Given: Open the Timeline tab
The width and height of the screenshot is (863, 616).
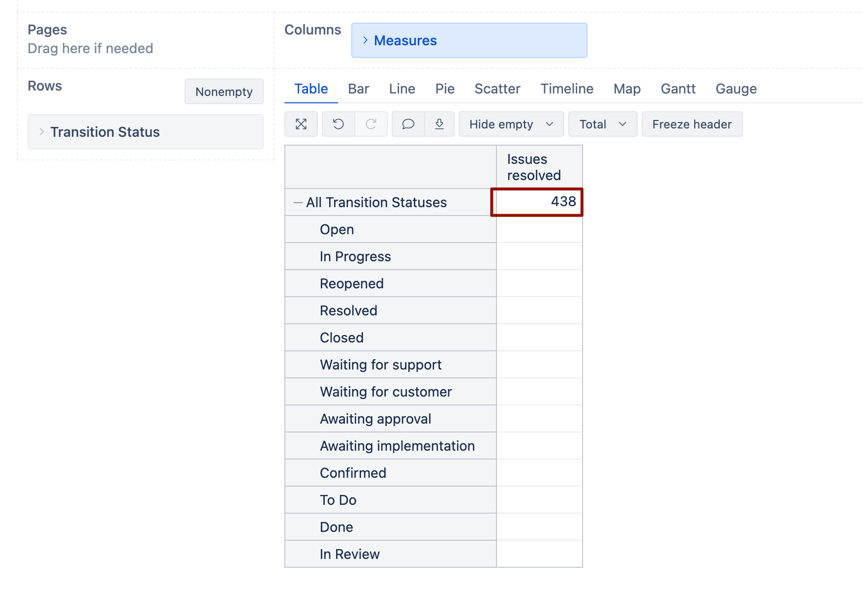Looking at the screenshot, I should click(567, 89).
